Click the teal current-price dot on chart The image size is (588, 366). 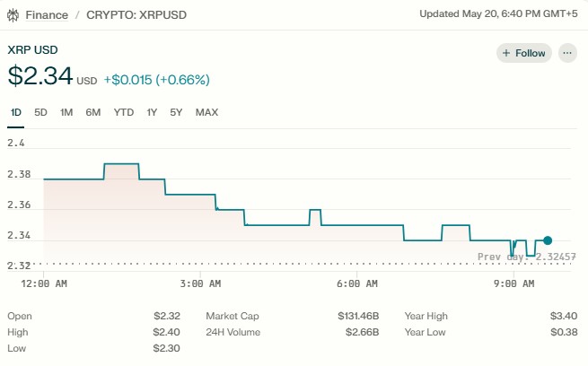click(x=548, y=240)
